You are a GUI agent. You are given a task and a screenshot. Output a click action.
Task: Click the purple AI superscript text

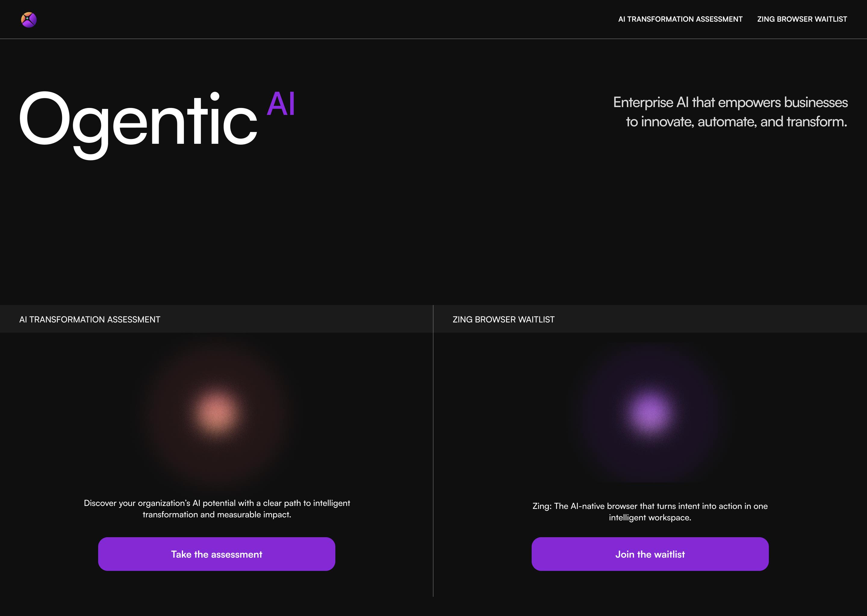281,104
